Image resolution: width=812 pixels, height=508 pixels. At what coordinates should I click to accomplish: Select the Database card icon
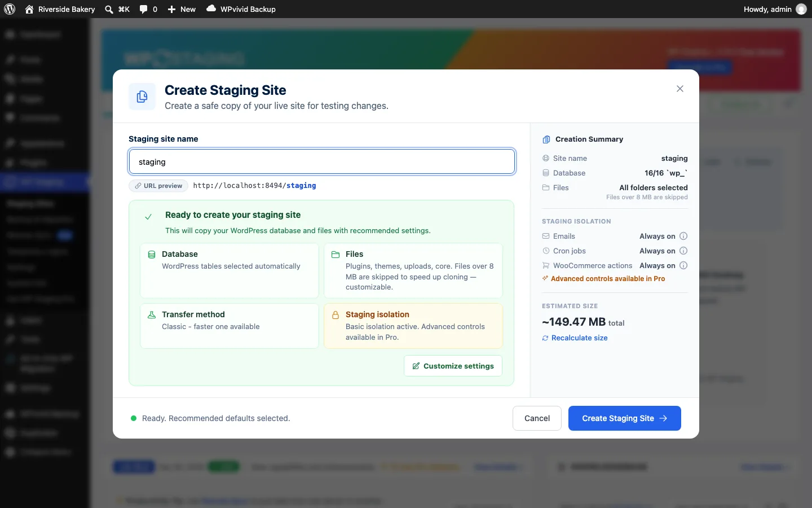(x=152, y=255)
